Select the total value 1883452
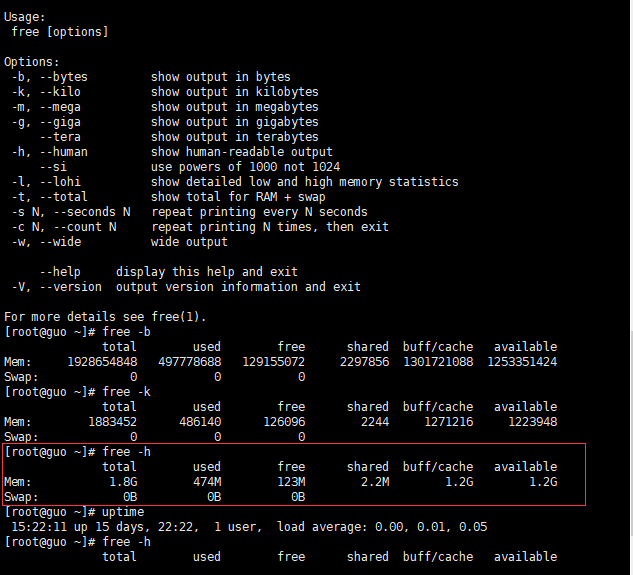The height and width of the screenshot is (575, 633). pos(113,422)
